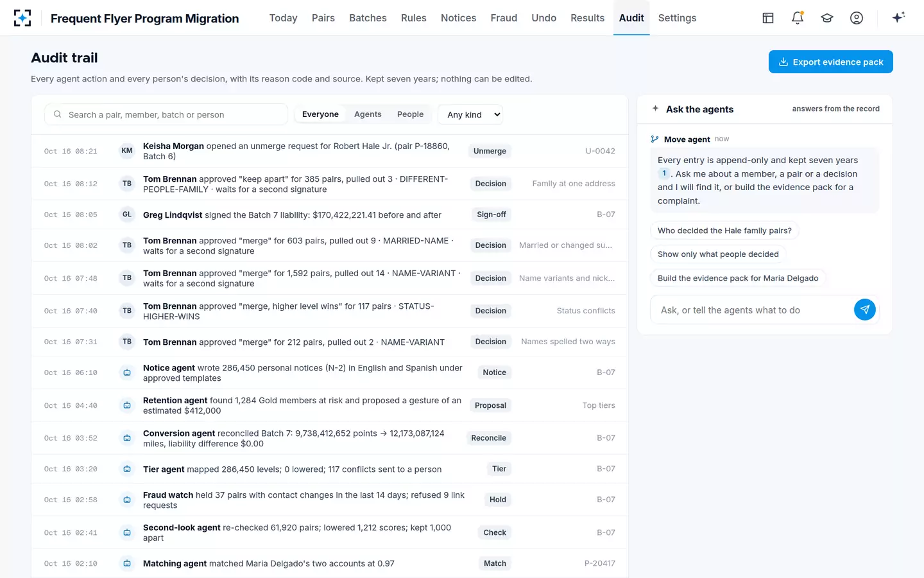Send the message with the paper plane icon
The width and height of the screenshot is (924, 578).
865,310
